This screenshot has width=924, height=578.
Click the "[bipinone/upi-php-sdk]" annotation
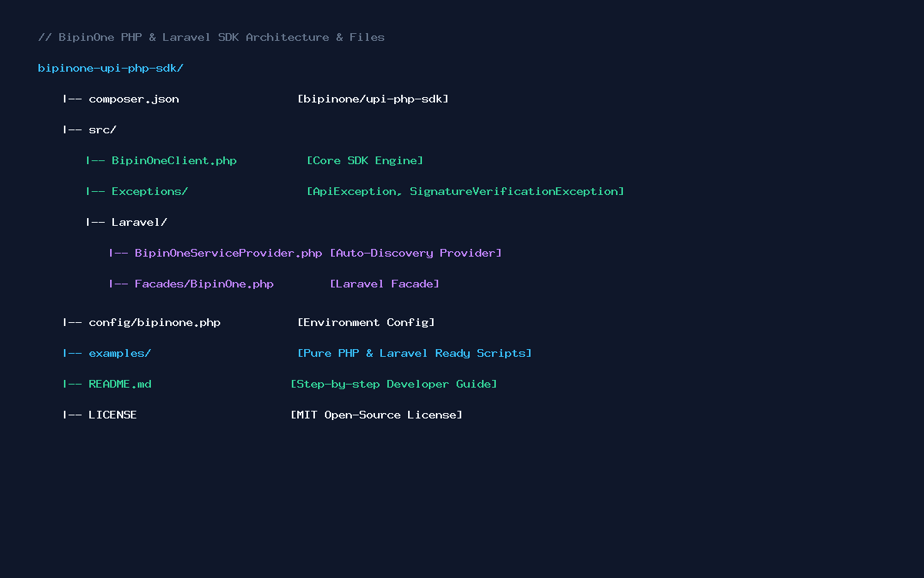click(x=373, y=99)
